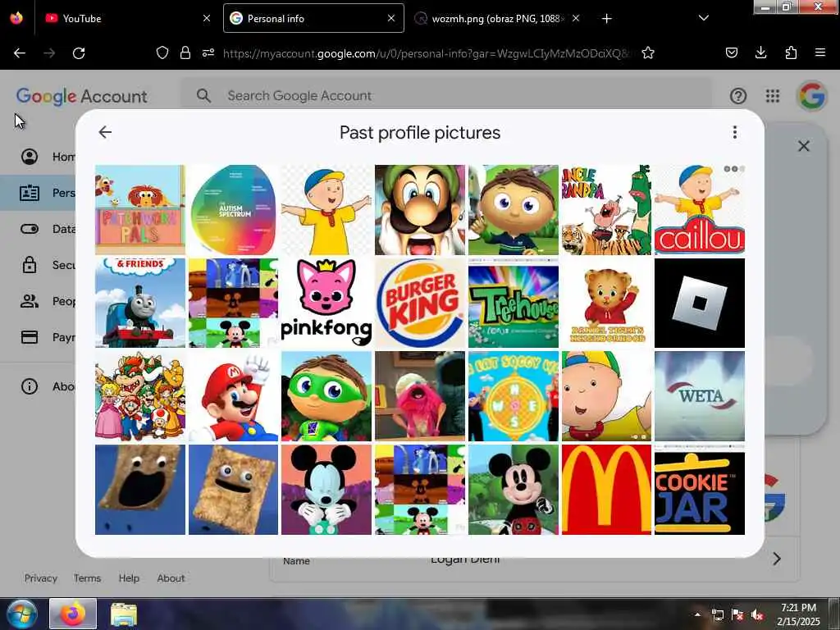This screenshot has height=630, width=840.
Task: Reload the current page
Action: coord(79,52)
